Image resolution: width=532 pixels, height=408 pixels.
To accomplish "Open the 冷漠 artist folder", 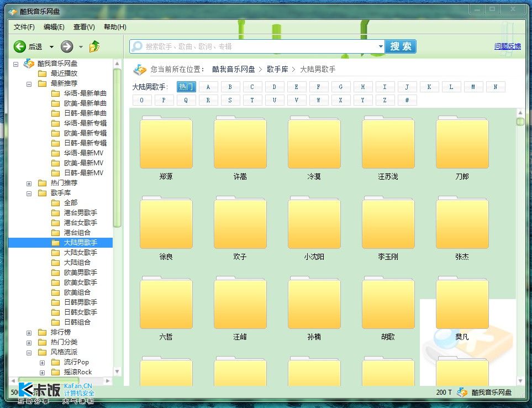I will (314, 143).
